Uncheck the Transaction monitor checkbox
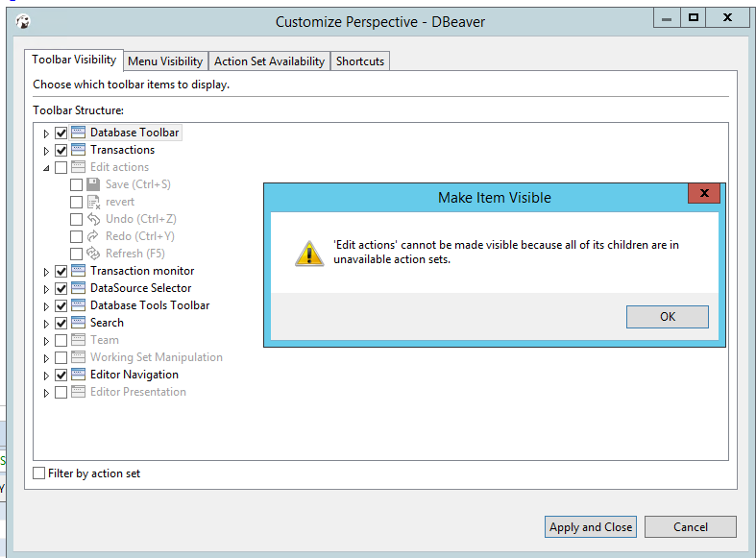 click(61, 272)
